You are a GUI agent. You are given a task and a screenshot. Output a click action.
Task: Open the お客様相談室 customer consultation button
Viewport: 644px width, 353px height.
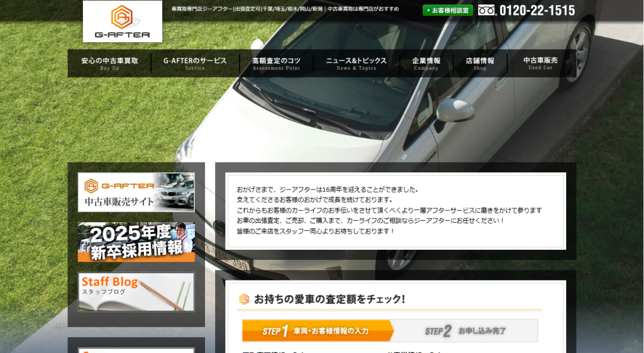tap(447, 10)
